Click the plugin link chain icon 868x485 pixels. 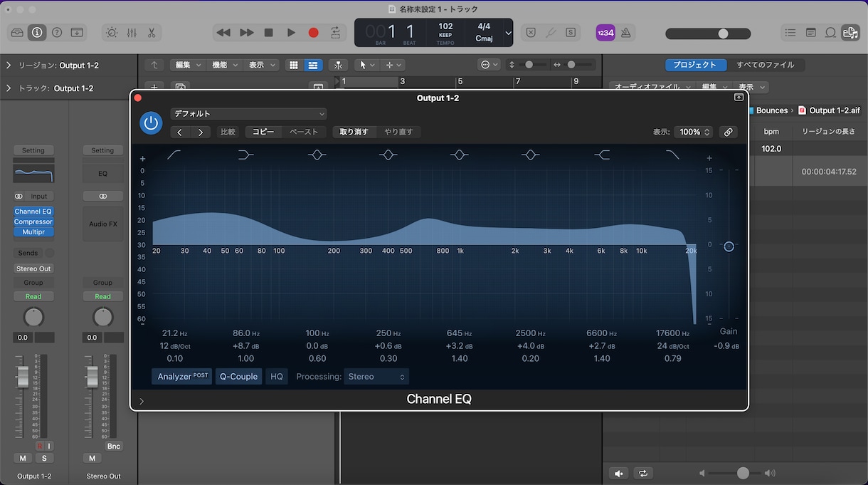point(728,132)
